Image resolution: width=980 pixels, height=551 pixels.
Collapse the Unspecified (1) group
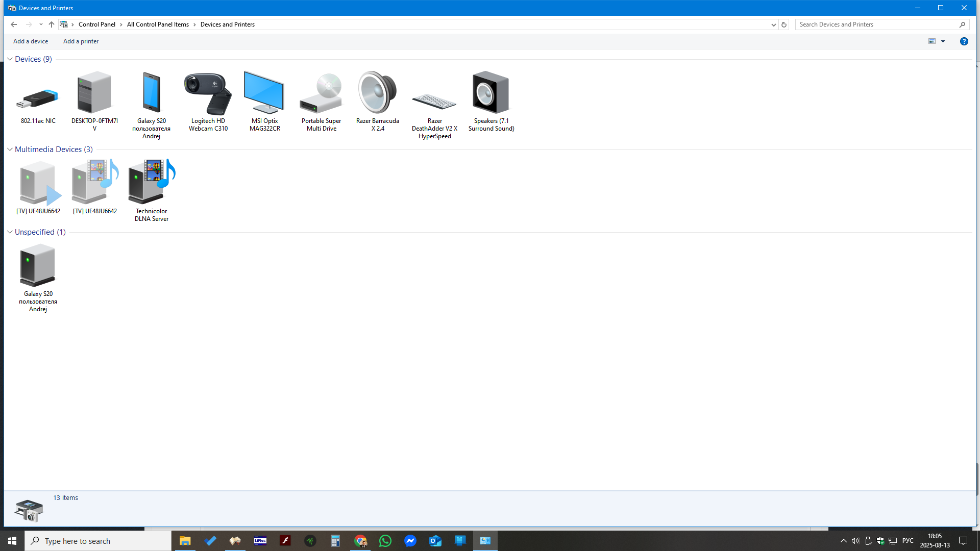pyautogui.click(x=10, y=232)
